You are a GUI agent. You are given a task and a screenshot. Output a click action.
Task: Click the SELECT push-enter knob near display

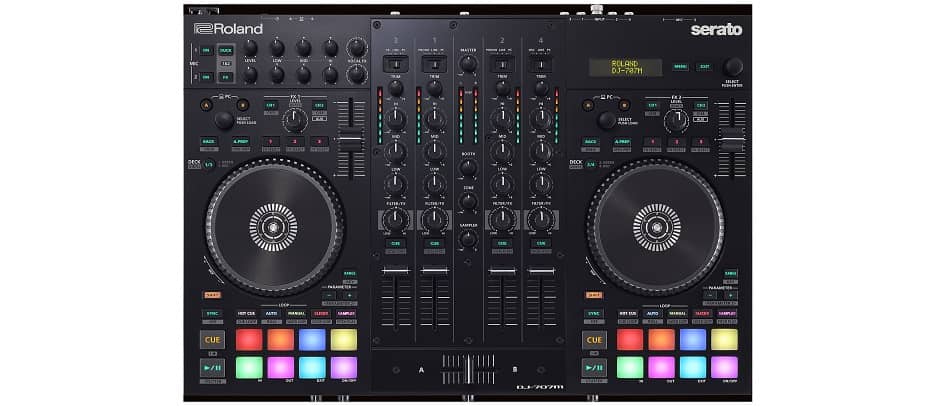[733, 67]
